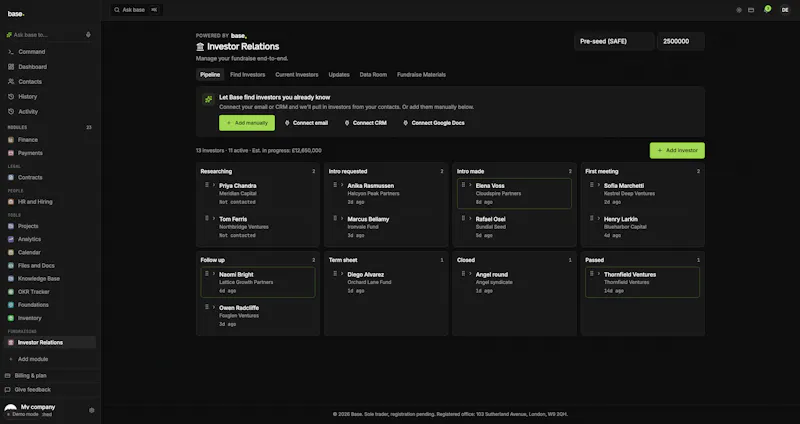Image resolution: width=800 pixels, height=424 pixels.
Task: Open the Thornfield Ventures investor card
Action: point(642,282)
